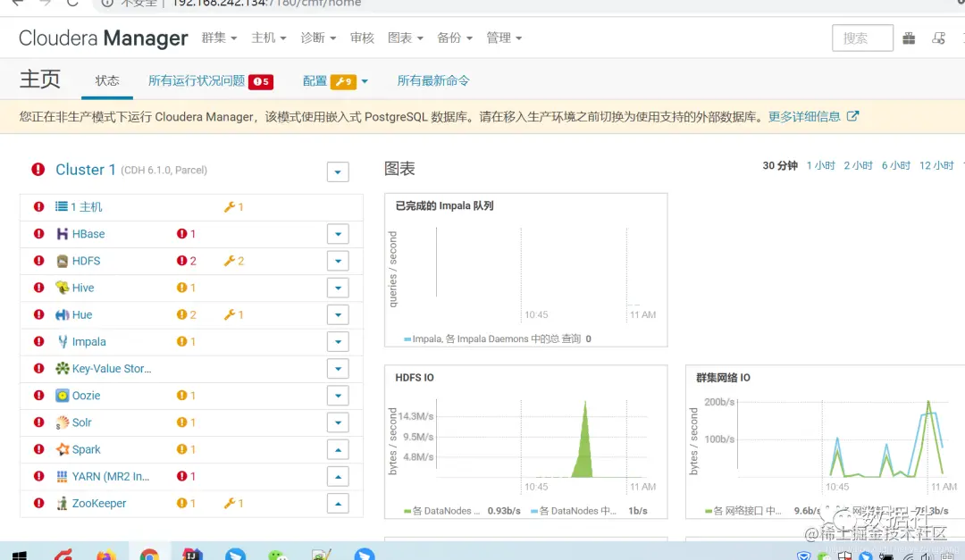This screenshot has height=560, width=965.
Task: Click the Hue service icon
Action: (63, 314)
